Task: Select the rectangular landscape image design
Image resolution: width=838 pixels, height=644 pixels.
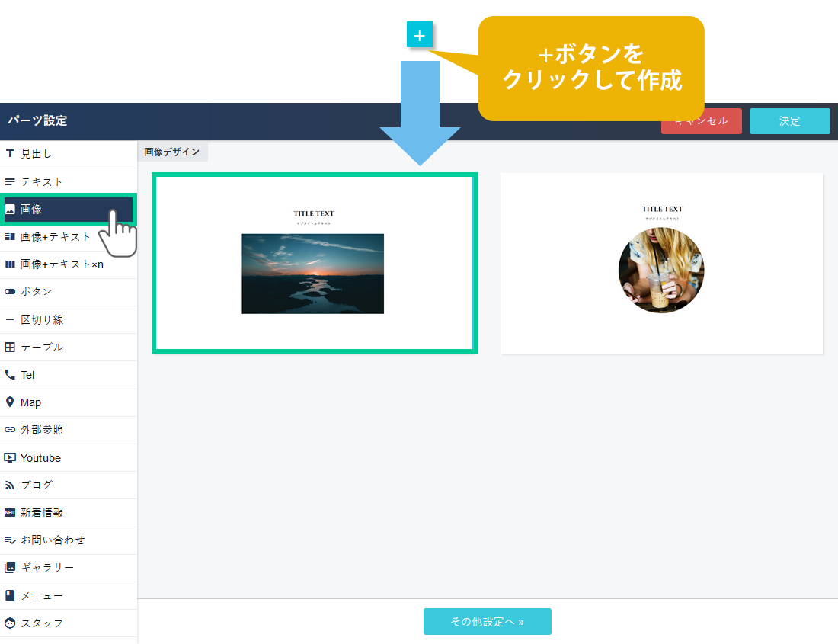Action: (x=315, y=263)
